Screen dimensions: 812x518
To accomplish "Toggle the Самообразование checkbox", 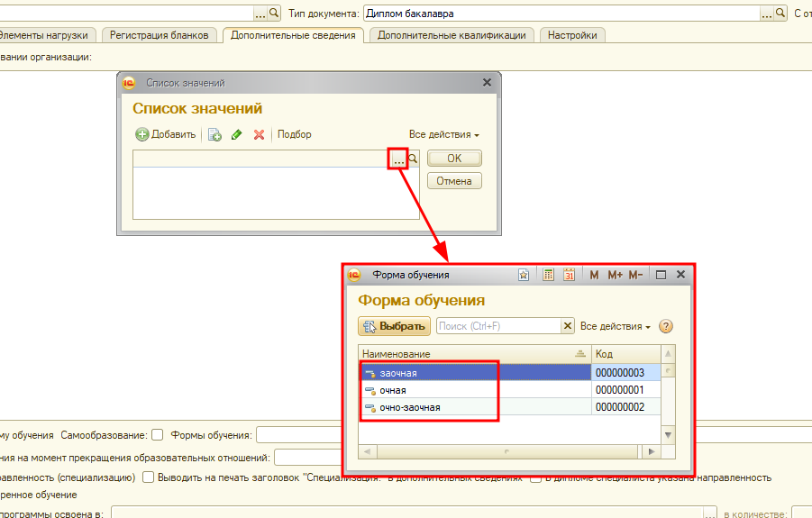I will tap(158, 434).
